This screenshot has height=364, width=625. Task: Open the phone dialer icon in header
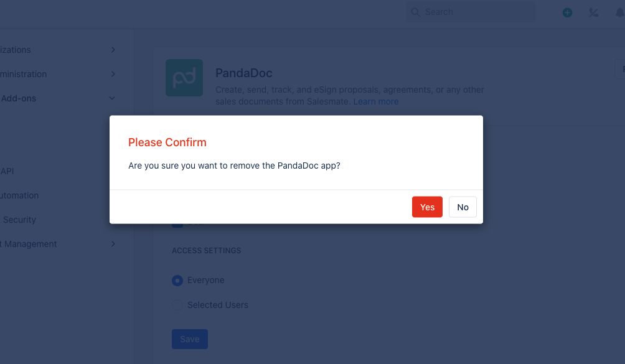click(593, 12)
